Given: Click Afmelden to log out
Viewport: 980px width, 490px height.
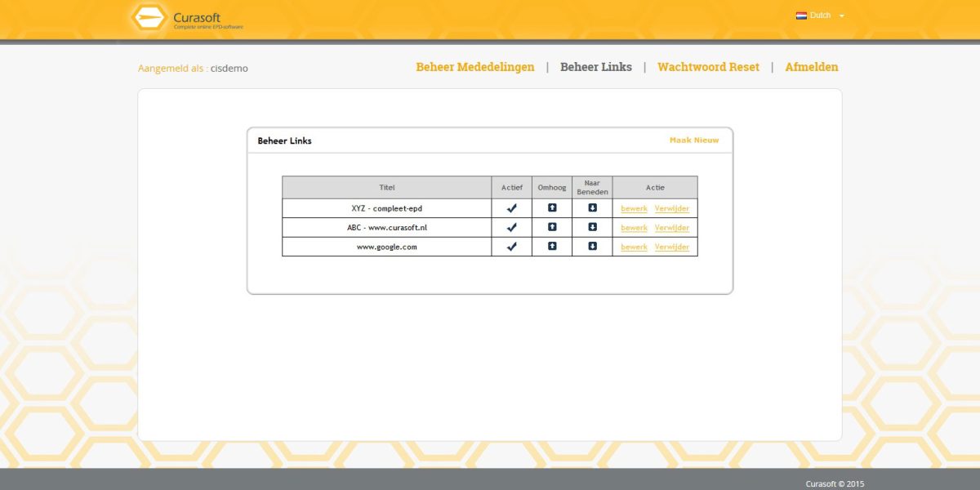Looking at the screenshot, I should click(x=811, y=67).
